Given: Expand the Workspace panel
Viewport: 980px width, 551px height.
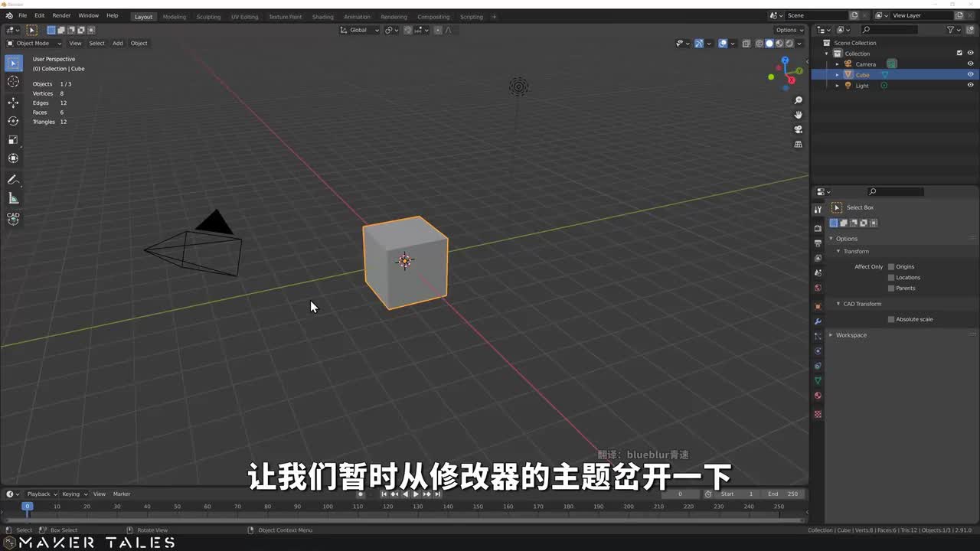Looking at the screenshot, I should (x=831, y=335).
